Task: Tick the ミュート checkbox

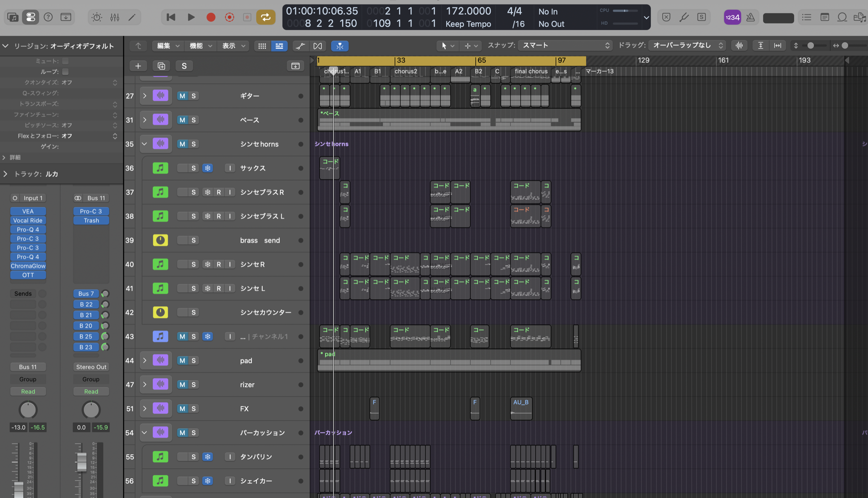Action: [66, 61]
